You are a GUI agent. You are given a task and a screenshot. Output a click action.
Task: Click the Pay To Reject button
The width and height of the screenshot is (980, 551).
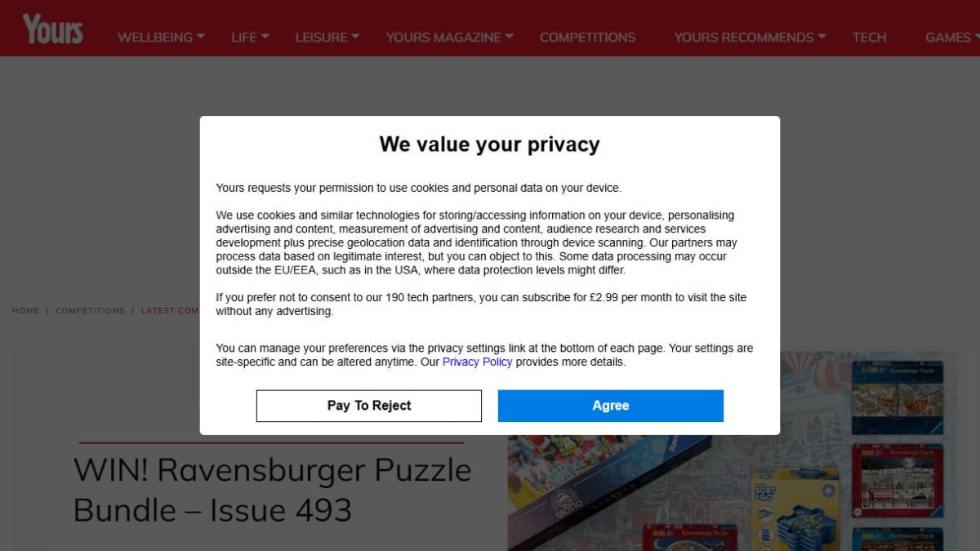point(369,406)
